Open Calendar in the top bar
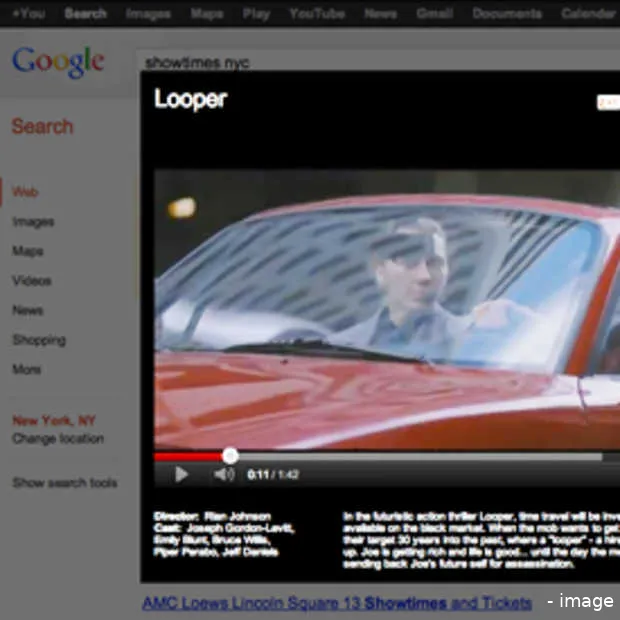620x620 pixels. click(x=588, y=14)
